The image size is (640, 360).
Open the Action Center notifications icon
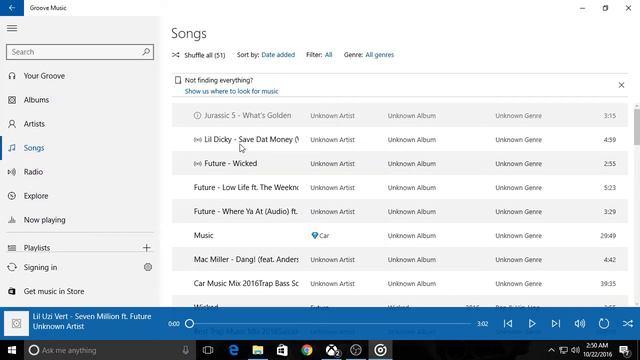click(x=624, y=350)
